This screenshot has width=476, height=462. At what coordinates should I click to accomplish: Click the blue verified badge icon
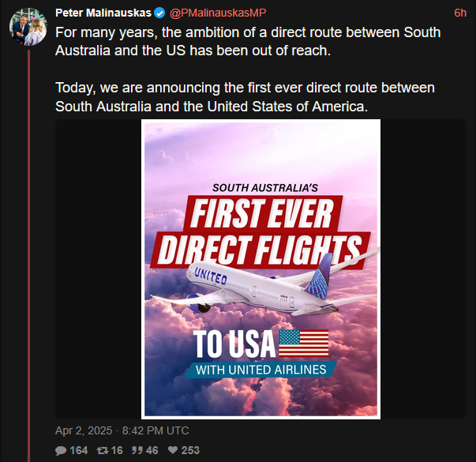click(159, 13)
